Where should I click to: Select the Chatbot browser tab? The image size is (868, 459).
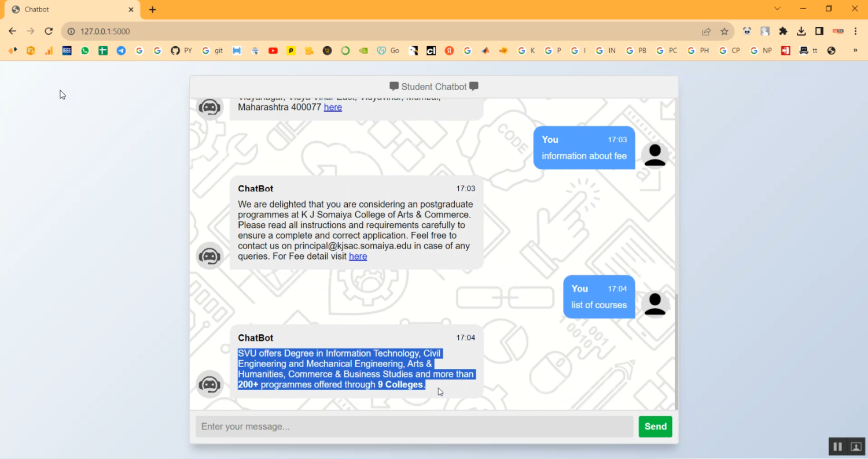click(71, 10)
